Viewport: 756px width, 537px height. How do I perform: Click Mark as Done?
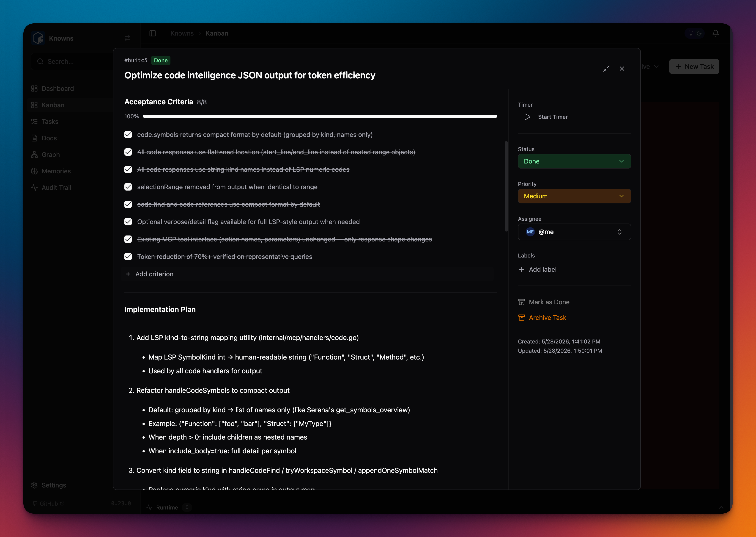click(544, 302)
